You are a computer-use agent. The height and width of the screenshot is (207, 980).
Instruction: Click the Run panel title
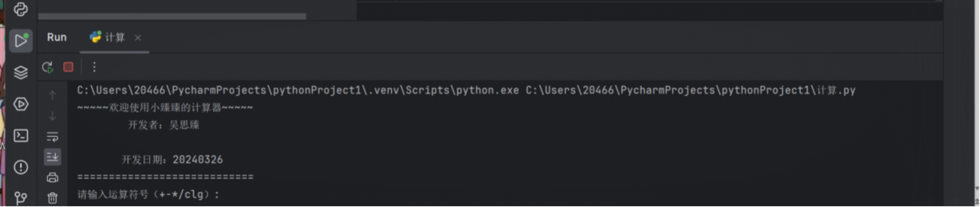click(57, 37)
